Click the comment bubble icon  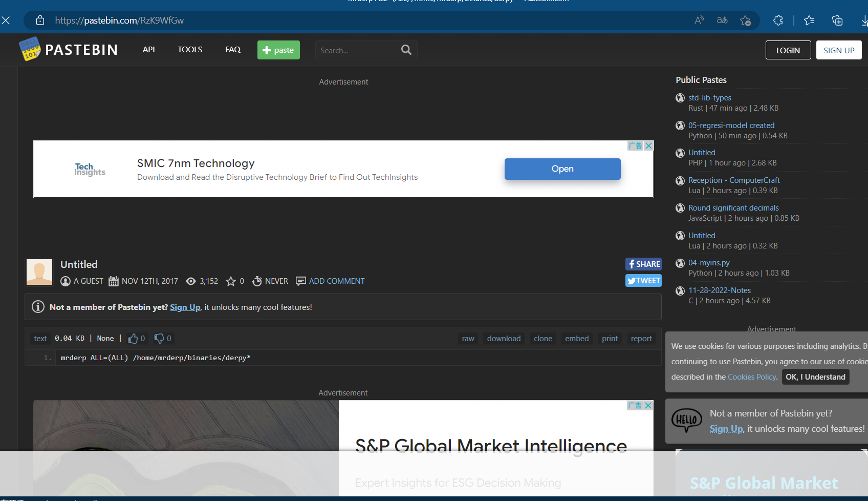coord(301,281)
